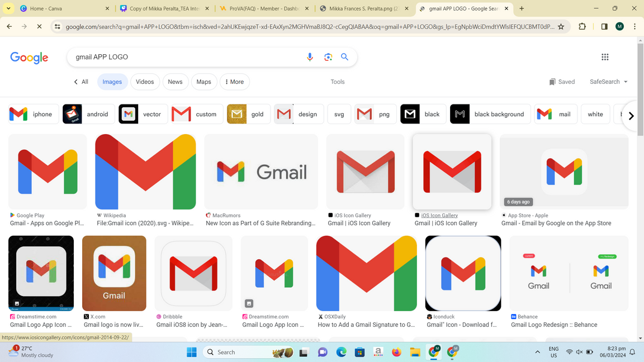The image size is (644, 362).
Task: Filter by gold suggestion chip
Action: 248,114
